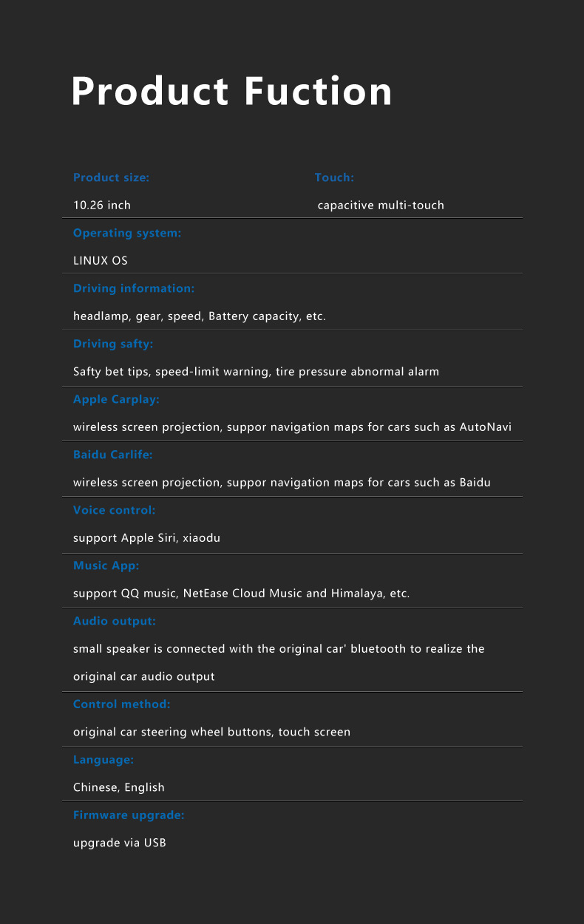Click the "Touch:" label
Viewport: 584px width, 924px height.
coord(334,177)
